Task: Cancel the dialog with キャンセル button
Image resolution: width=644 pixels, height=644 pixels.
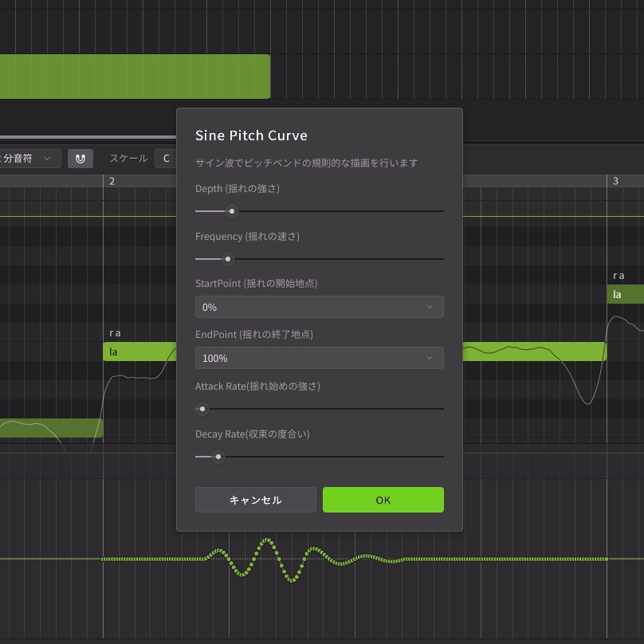Action: (x=256, y=500)
